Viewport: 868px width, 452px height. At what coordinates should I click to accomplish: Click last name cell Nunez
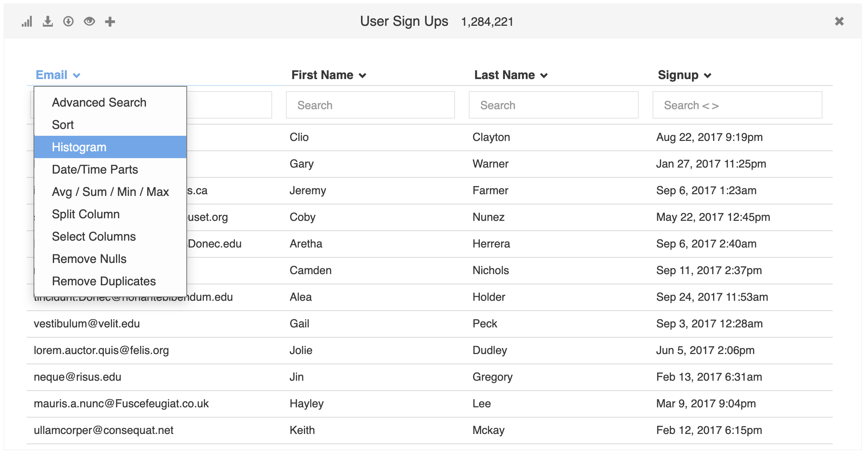tap(489, 217)
